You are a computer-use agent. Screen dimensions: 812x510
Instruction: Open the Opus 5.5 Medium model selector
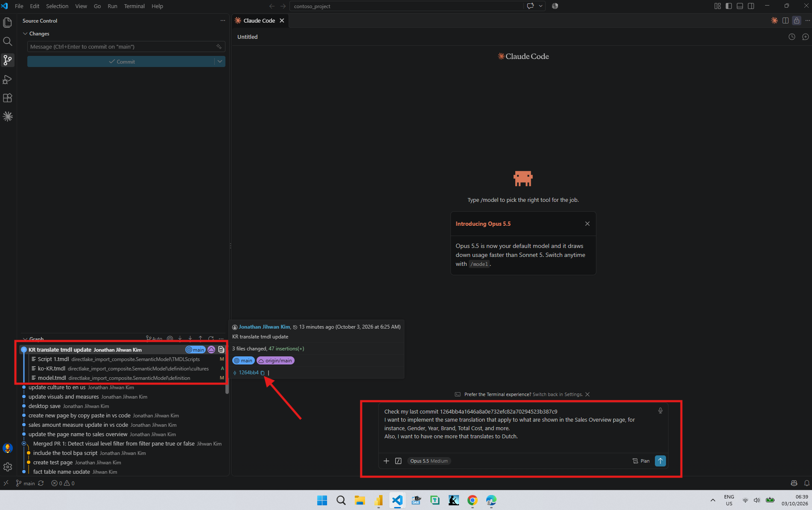click(x=429, y=461)
